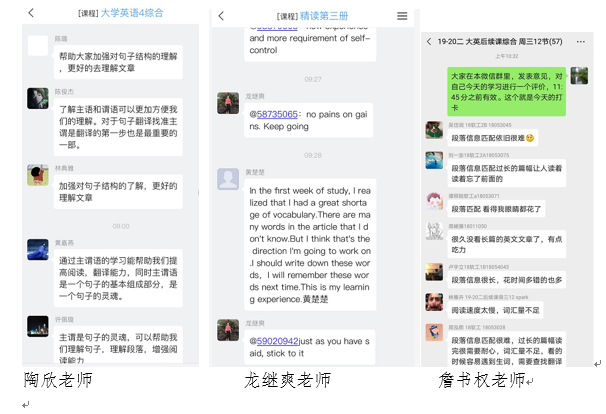Tap 黄楚楚's long English message bubble

[x=310, y=245]
